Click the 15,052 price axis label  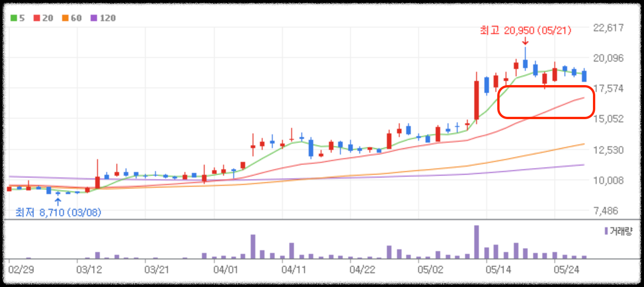tap(609, 119)
